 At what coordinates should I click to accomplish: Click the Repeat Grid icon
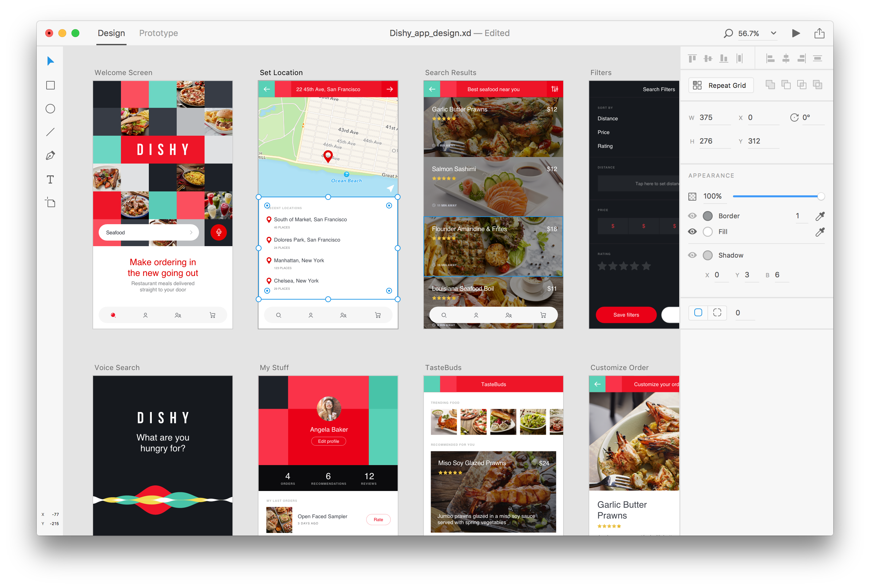click(697, 85)
